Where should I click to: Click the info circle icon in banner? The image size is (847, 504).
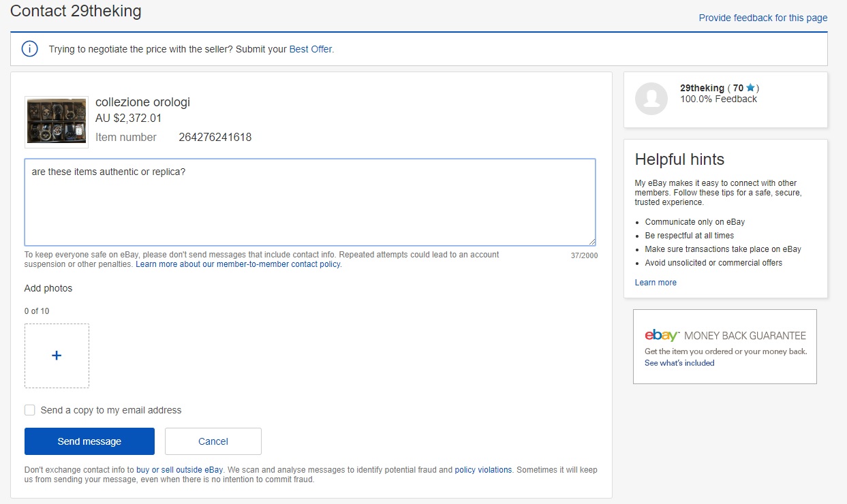click(29, 49)
